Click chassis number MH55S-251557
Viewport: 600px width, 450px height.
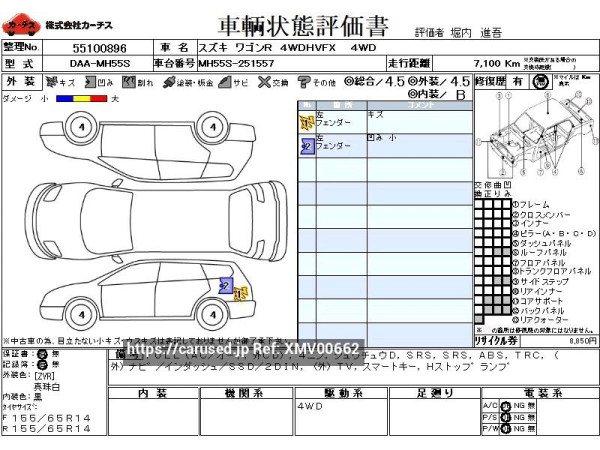point(236,64)
